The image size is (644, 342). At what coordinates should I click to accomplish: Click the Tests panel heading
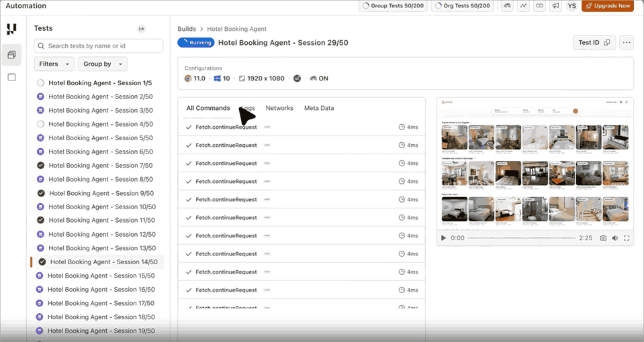click(43, 28)
